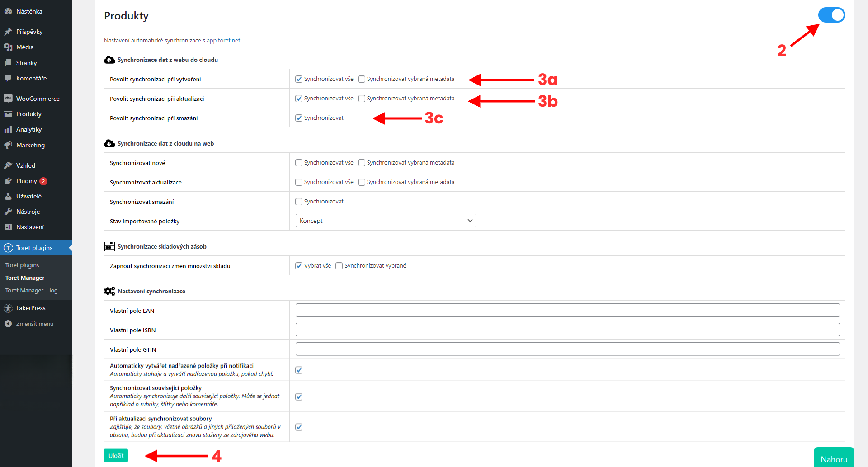Viewport: 868px width, 467px height.
Task: Click the Nástroje wrench icon
Action: pyautogui.click(x=8, y=212)
